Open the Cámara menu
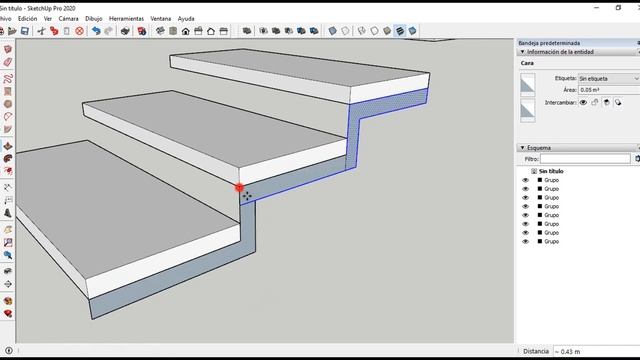This screenshot has width=640, height=360. point(68,19)
